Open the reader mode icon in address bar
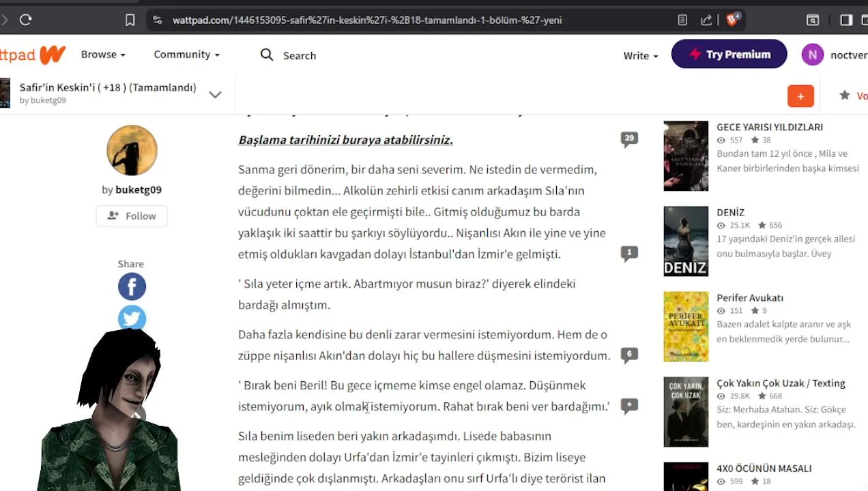Viewport: 868px width, 491px height. 682,20
